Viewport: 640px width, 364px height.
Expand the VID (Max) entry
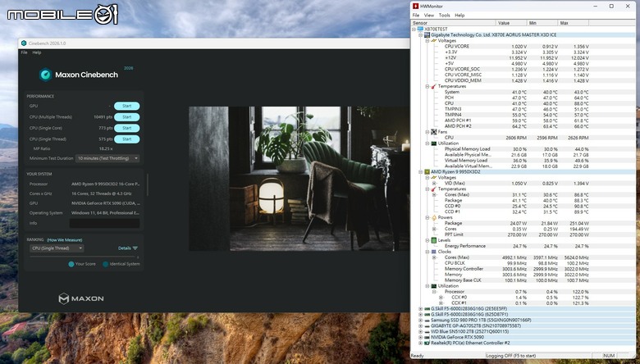pyautogui.click(x=434, y=184)
